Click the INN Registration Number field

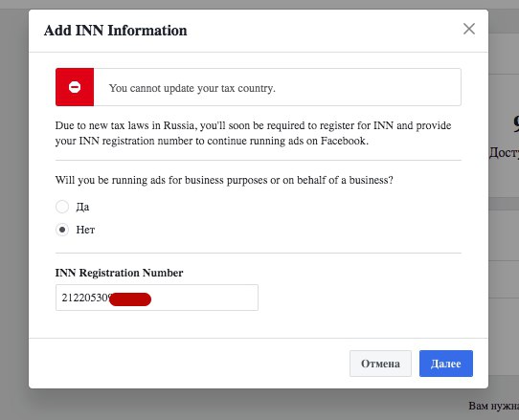(157, 298)
